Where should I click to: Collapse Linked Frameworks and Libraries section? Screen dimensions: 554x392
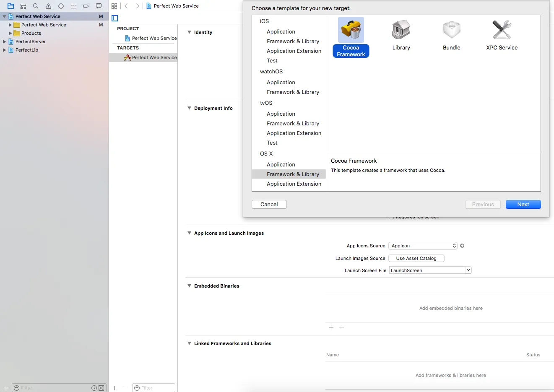189,343
